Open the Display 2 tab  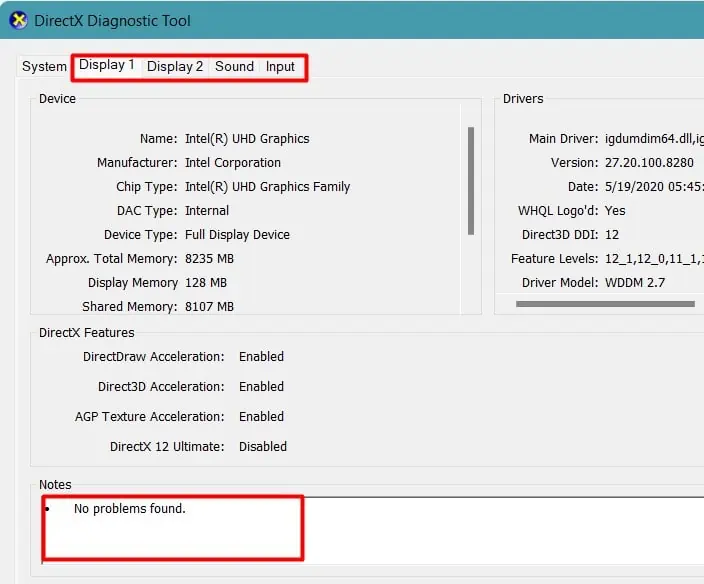pos(175,67)
